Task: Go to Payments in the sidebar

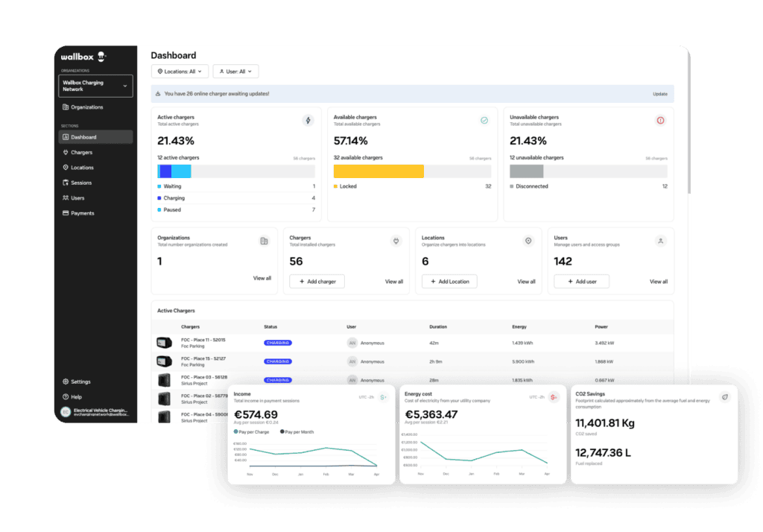Action: click(x=82, y=213)
